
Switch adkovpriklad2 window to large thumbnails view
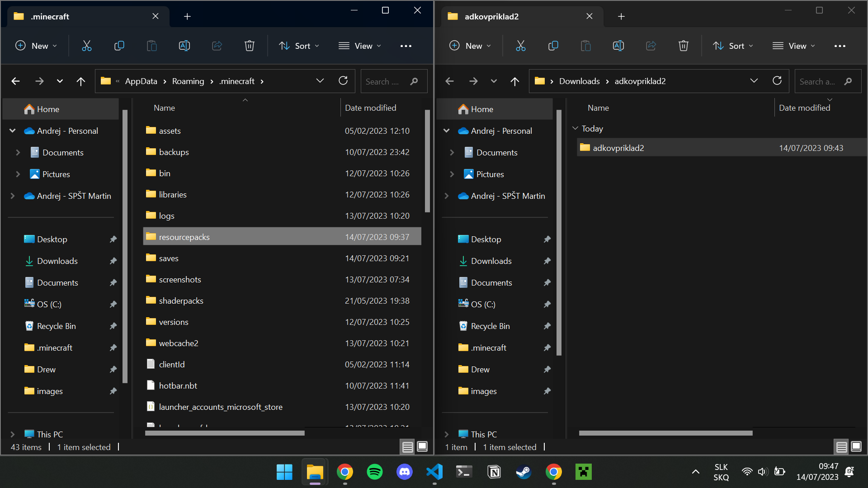(856, 447)
